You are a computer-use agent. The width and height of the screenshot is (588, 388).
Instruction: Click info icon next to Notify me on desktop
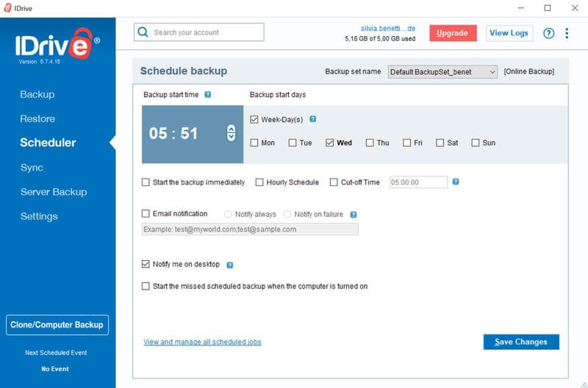229,265
